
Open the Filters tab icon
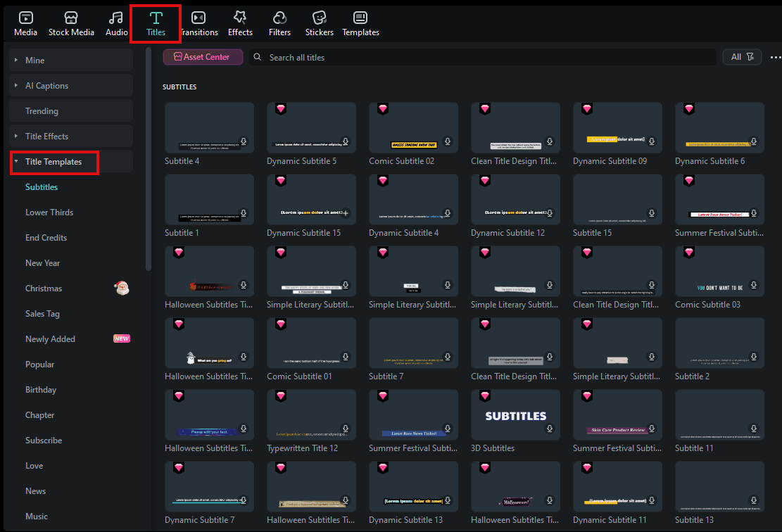tap(279, 18)
